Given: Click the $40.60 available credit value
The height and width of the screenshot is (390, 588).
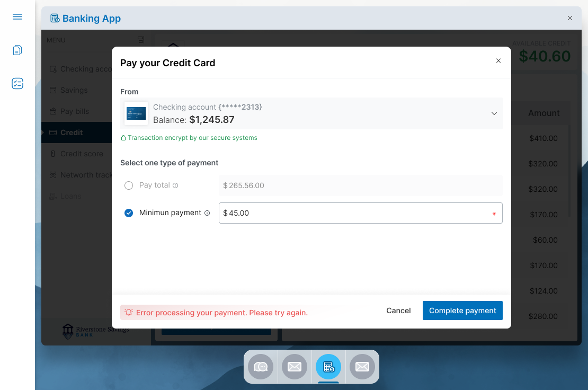Looking at the screenshot, I should [x=545, y=56].
